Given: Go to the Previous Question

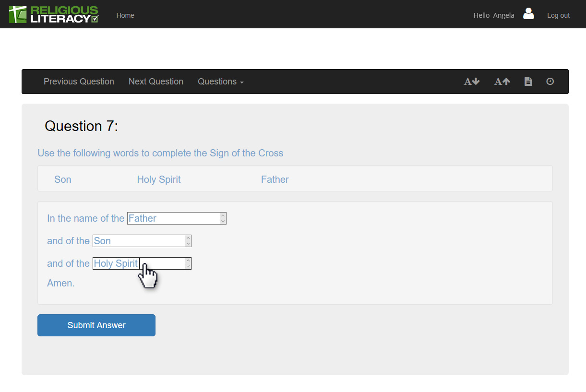Looking at the screenshot, I should [x=79, y=82].
